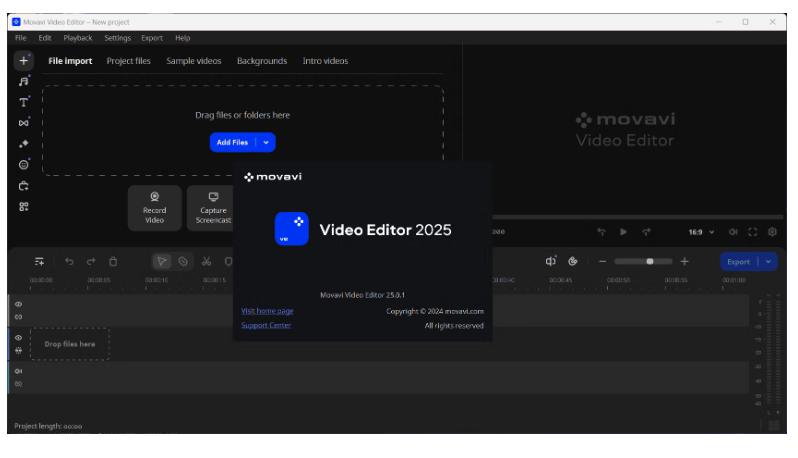This screenshot has width=798, height=458.
Task: Open the Titles (T) panel in sidebar
Action: (23, 102)
